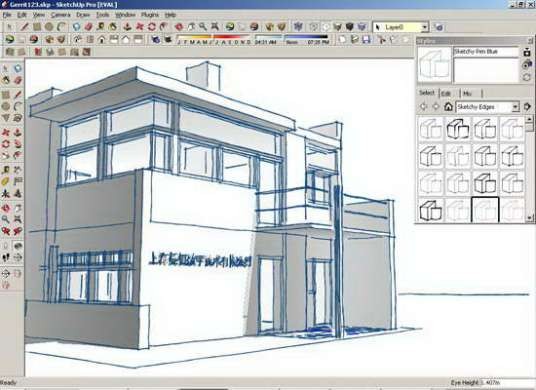The height and width of the screenshot is (390, 536).
Task: Click the styles list scrollbar up arrow
Action: pos(530,119)
